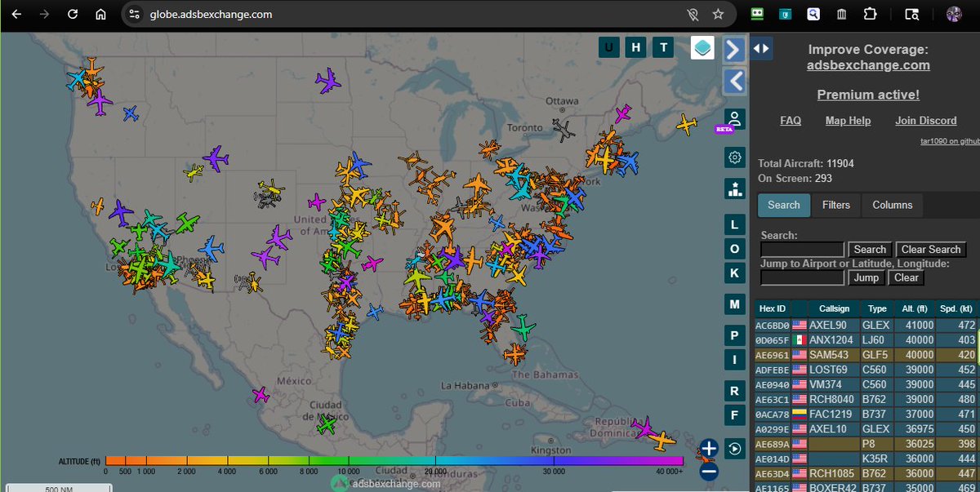
Task: Toggle the L map button
Action: (734, 224)
